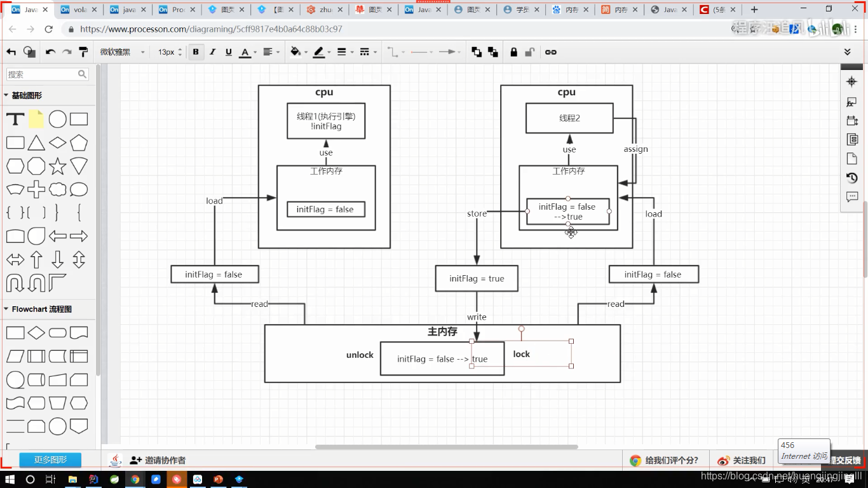
Task: Pick the star shape
Action: click(x=58, y=166)
